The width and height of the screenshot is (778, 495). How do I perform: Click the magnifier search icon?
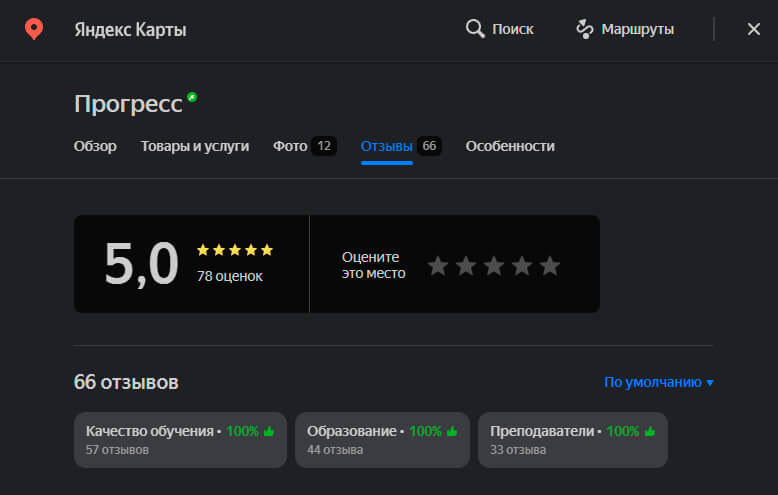[475, 29]
